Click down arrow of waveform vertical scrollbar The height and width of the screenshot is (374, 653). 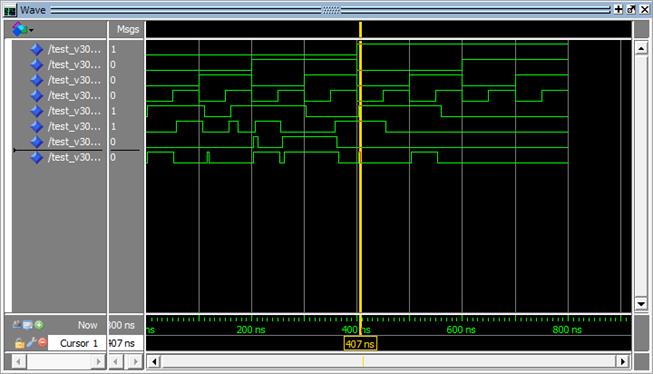(x=641, y=304)
